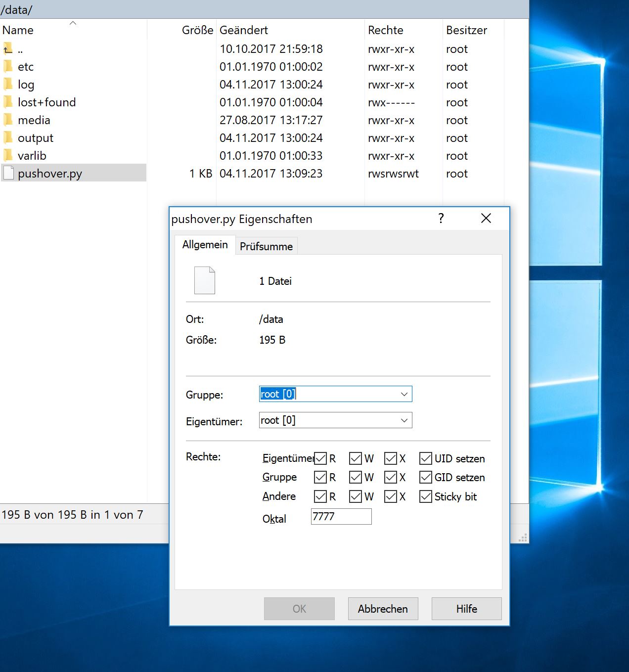Image resolution: width=629 pixels, height=672 pixels.
Task: Select the varlib folder icon
Action: click(8, 155)
